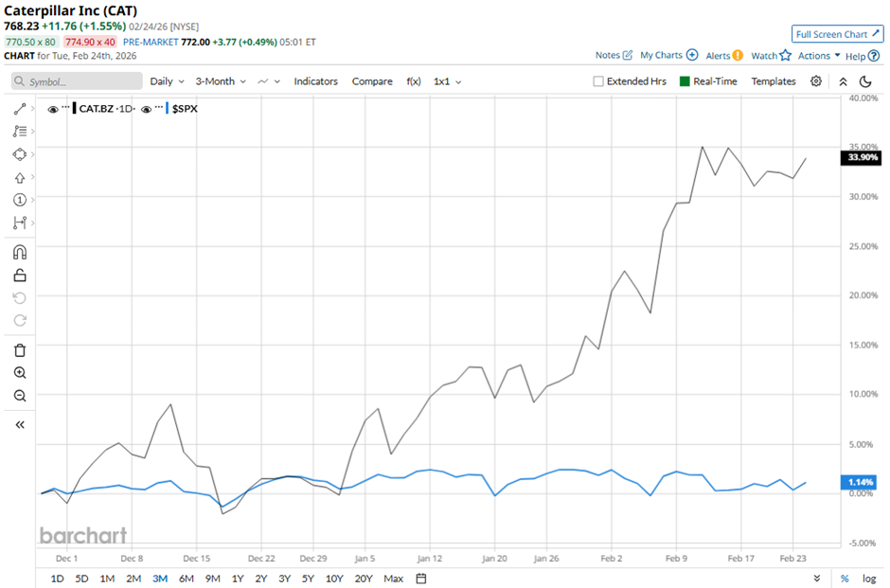The image size is (890, 588).
Task: Choose the shapes drawing tool
Action: [20, 154]
